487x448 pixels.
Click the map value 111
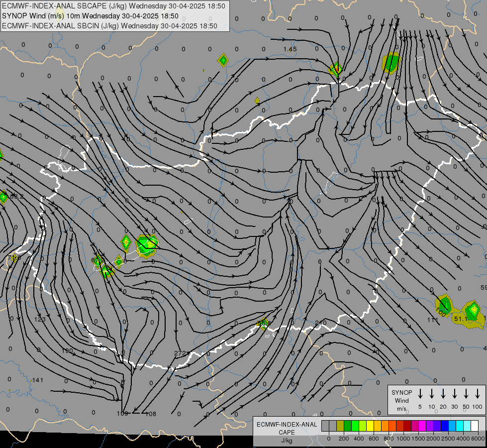(433, 320)
